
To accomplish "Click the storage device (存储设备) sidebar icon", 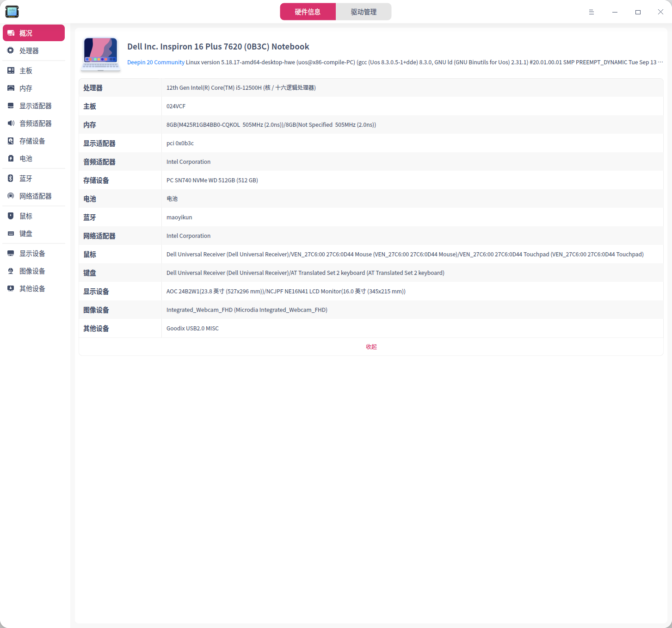I will click(11, 141).
